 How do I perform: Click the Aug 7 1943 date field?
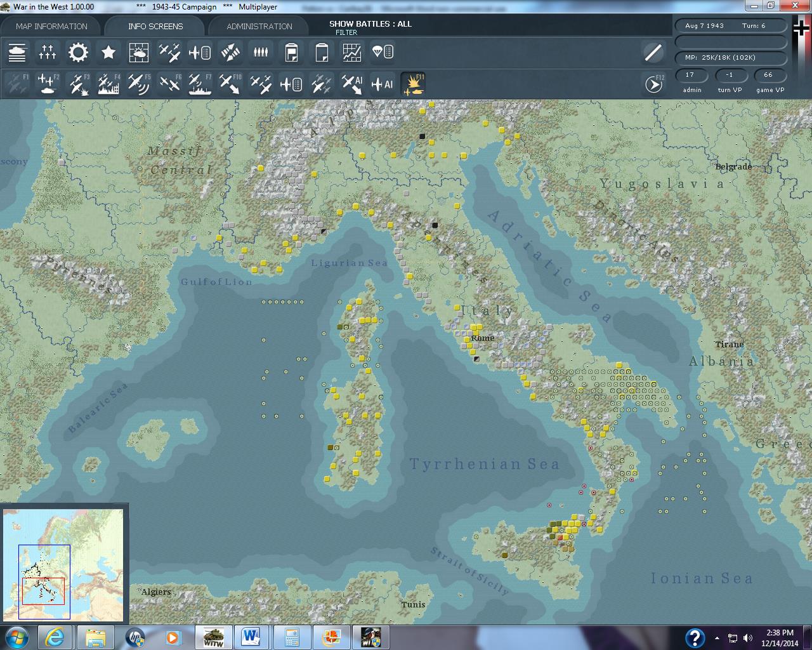pyautogui.click(x=731, y=26)
